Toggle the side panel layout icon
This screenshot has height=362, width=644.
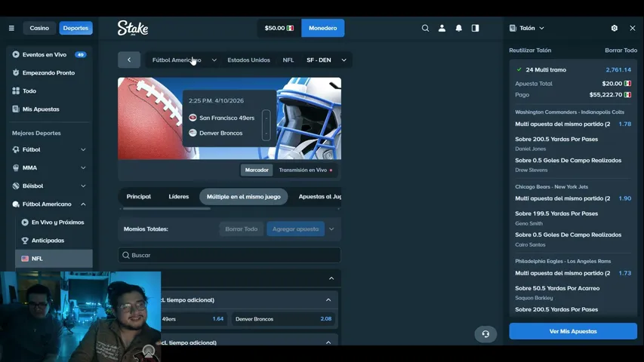pos(475,28)
